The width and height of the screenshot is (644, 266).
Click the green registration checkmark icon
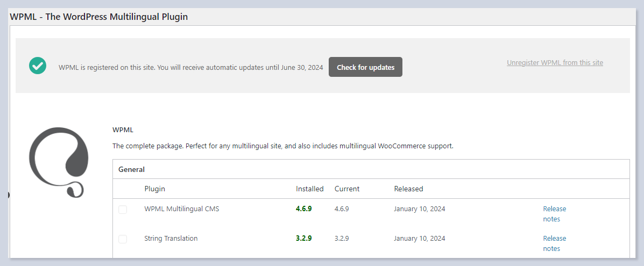[x=37, y=66]
